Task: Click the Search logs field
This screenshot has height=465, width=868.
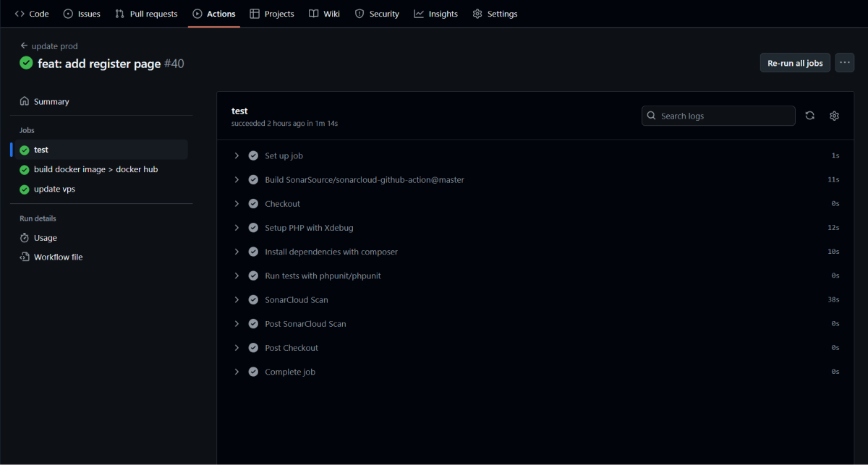Action: coord(718,115)
